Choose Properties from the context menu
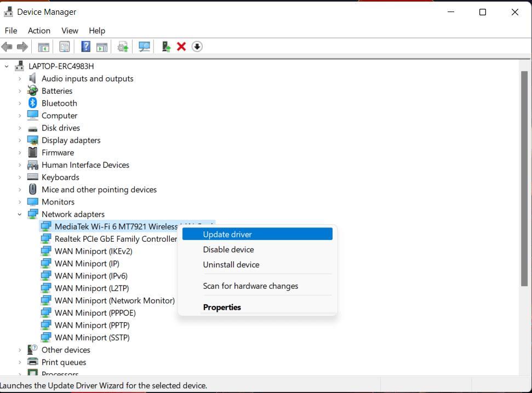532x393 pixels. (x=258, y=307)
